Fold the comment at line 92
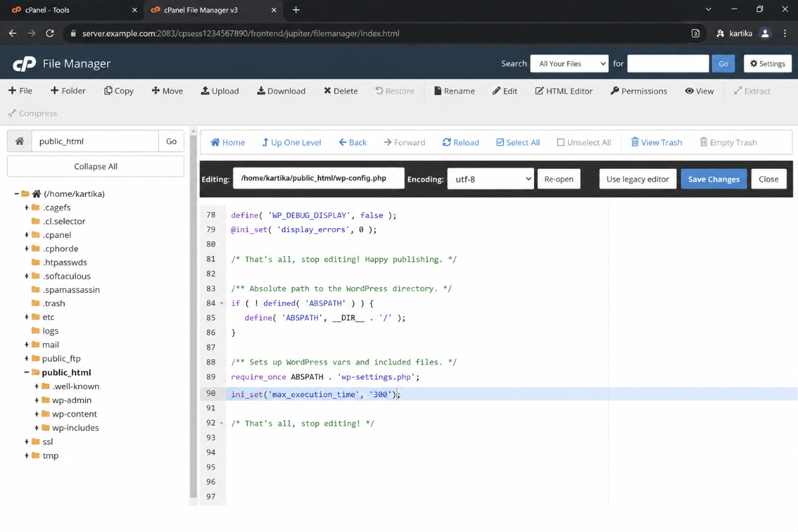 (x=222, y=423)
